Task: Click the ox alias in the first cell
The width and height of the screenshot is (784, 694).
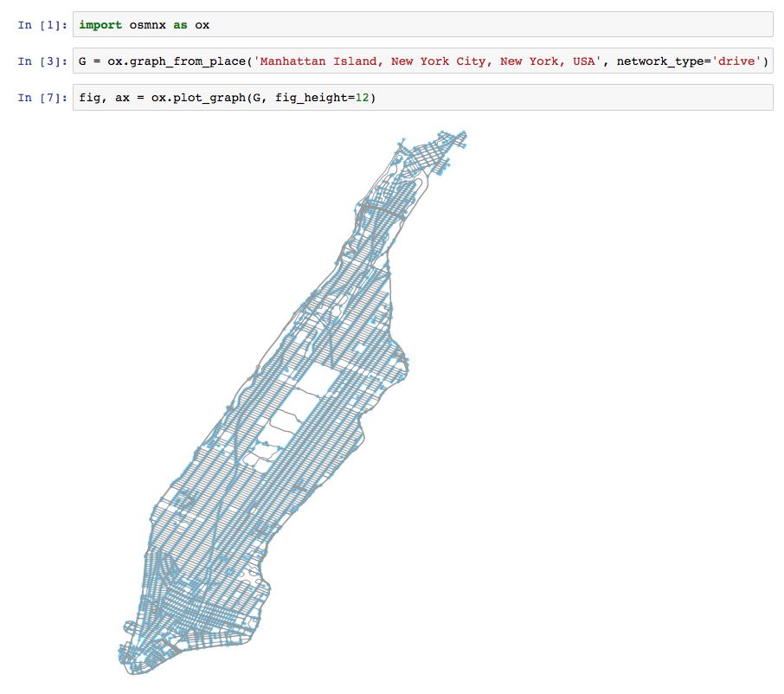Action: [201, 24]
